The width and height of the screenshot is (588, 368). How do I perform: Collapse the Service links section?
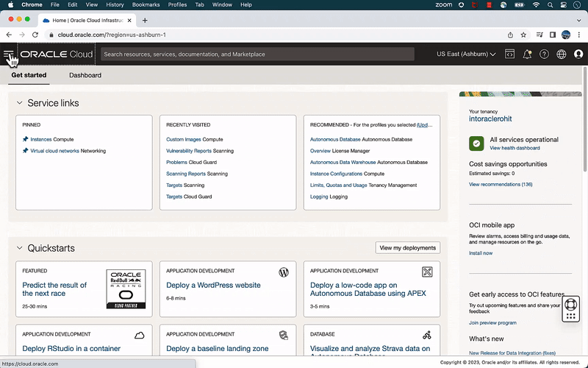point(19,104)
